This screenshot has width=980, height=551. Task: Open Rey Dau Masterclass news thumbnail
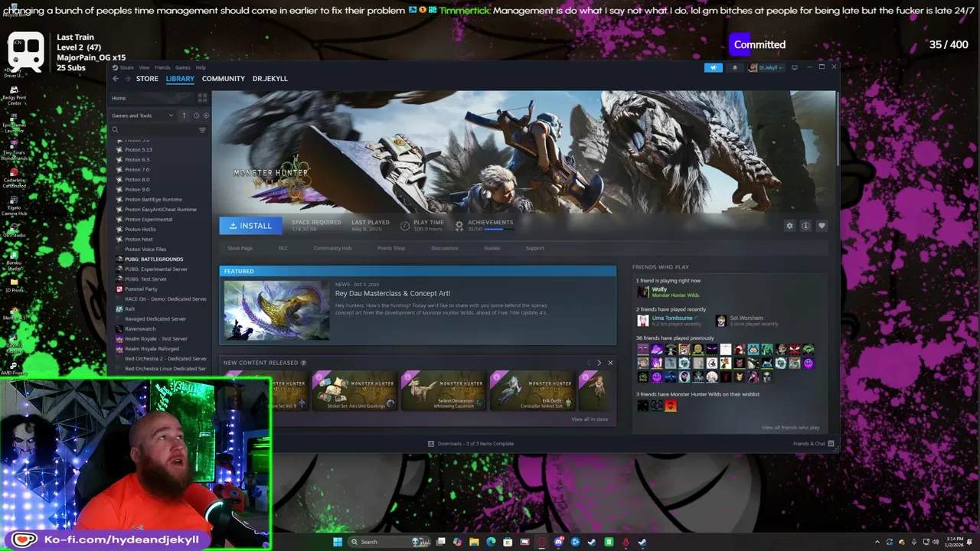coord(277,310)
